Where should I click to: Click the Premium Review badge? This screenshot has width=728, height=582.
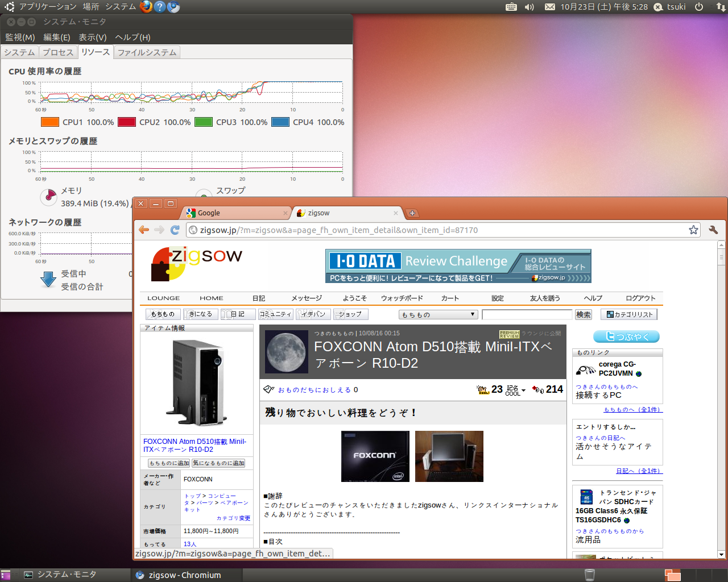(x=510, y=334)
